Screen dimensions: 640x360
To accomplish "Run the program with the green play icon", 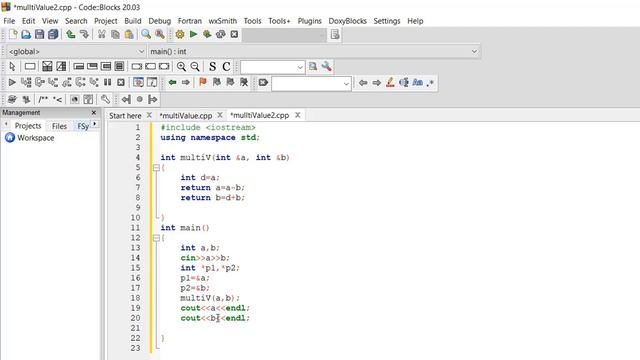I will tap(193, 34).
